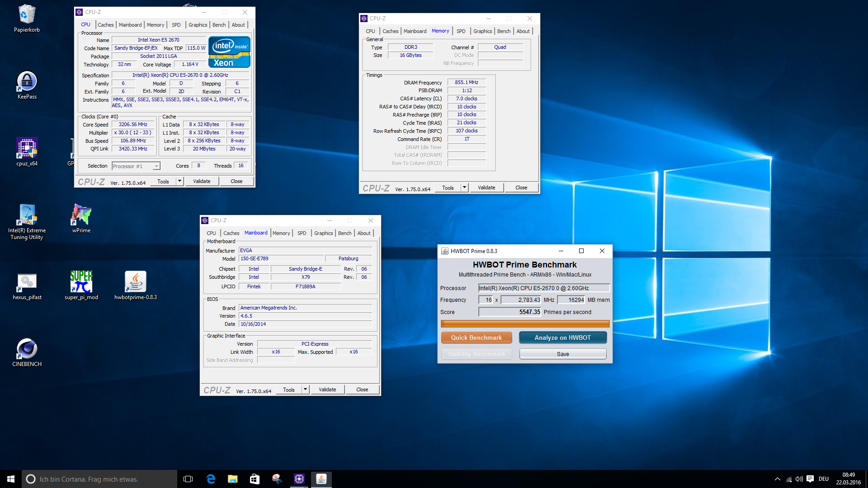Open the cpuz_x64 desktop shortcut

(x=27, y=152)
